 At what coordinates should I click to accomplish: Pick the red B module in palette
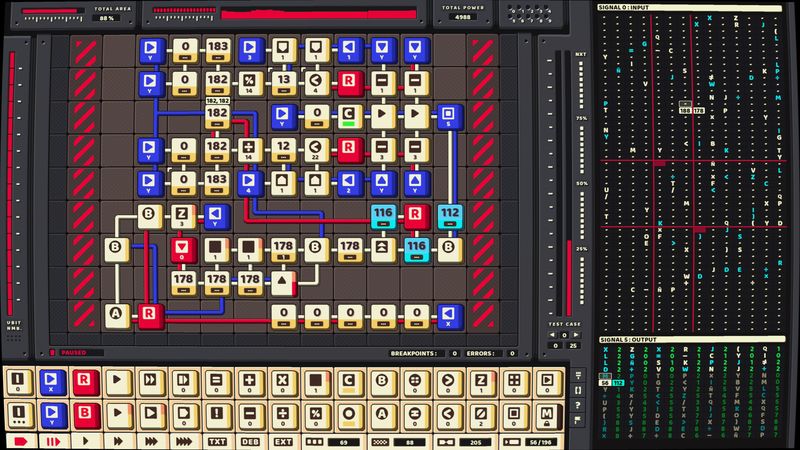coord(86,414)
